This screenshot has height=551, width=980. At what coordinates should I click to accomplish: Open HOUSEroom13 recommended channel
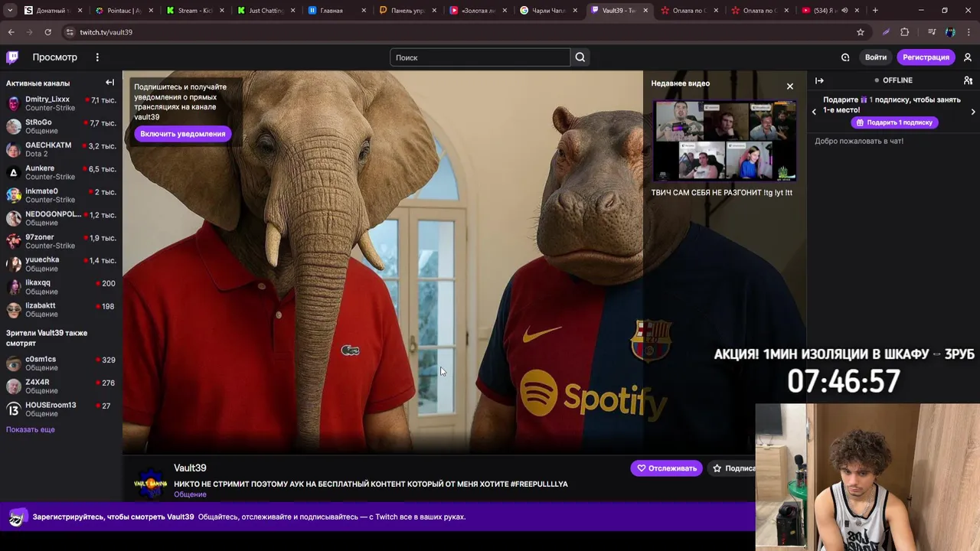point(61,409)
